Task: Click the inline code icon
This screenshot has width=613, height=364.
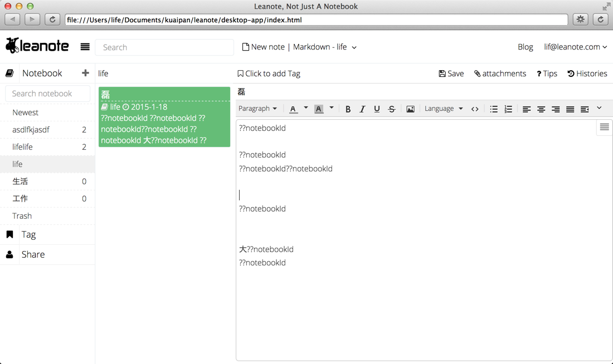Action: [x=475, y=109]
